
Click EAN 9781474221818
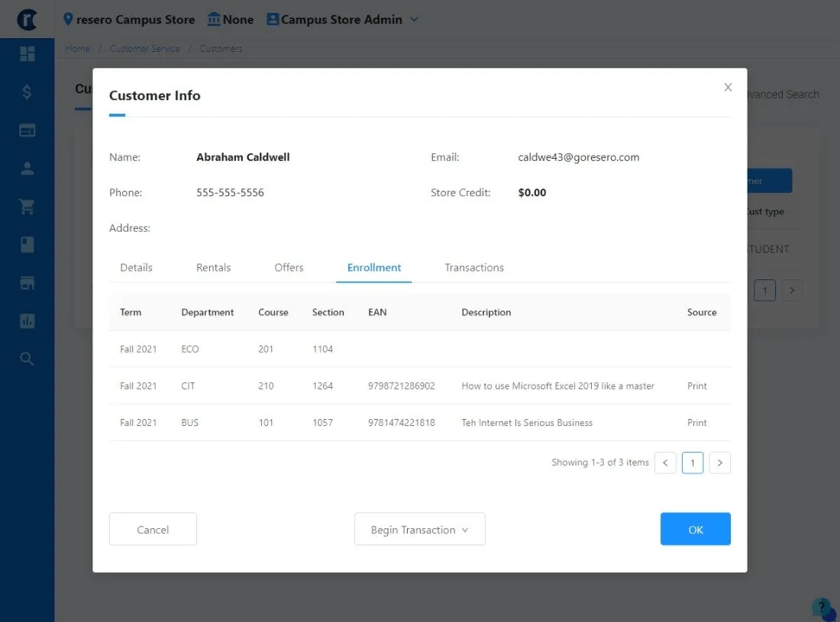coord(401,422)
